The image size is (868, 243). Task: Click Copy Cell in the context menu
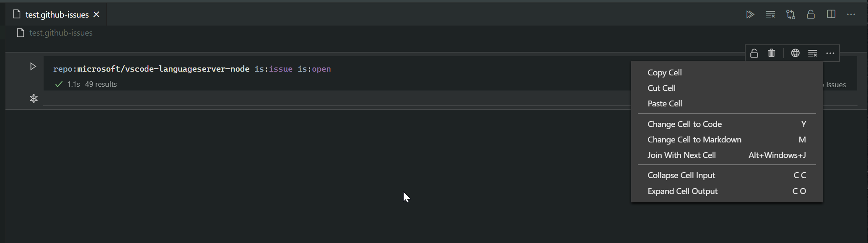click(x=664, y=72)
